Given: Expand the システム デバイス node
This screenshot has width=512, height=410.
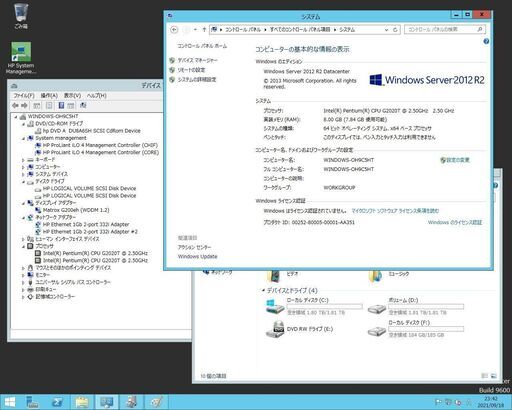Looking at the screenshot, I should 23,174.
